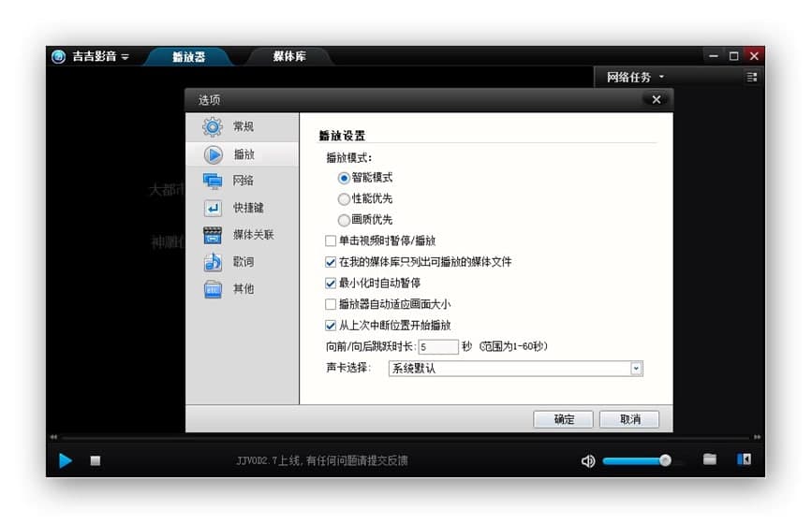Screen dimensions: 812x524
Task: Open the 快捷键 settings category
Action: (x=242, y=208)
